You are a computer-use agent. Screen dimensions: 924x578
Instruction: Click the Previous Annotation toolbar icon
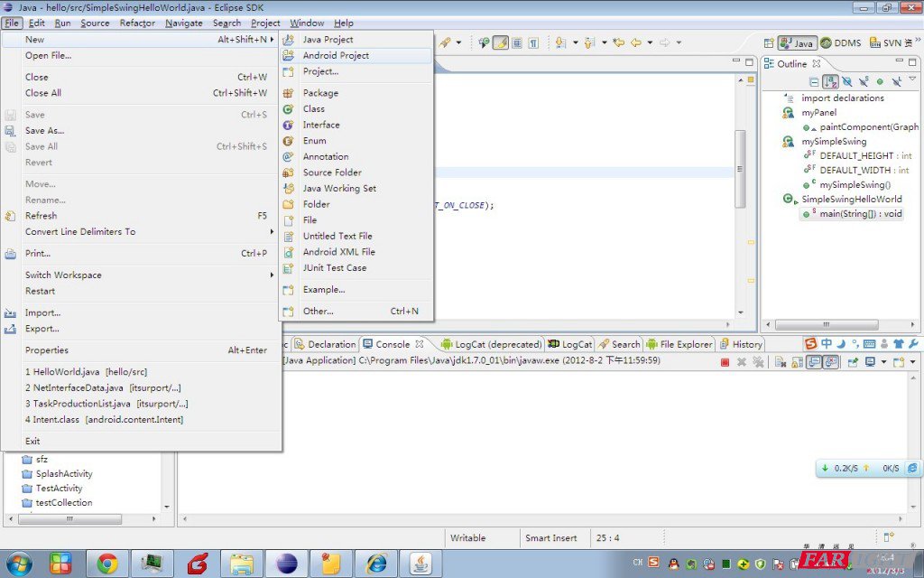[x=590, y=42]
